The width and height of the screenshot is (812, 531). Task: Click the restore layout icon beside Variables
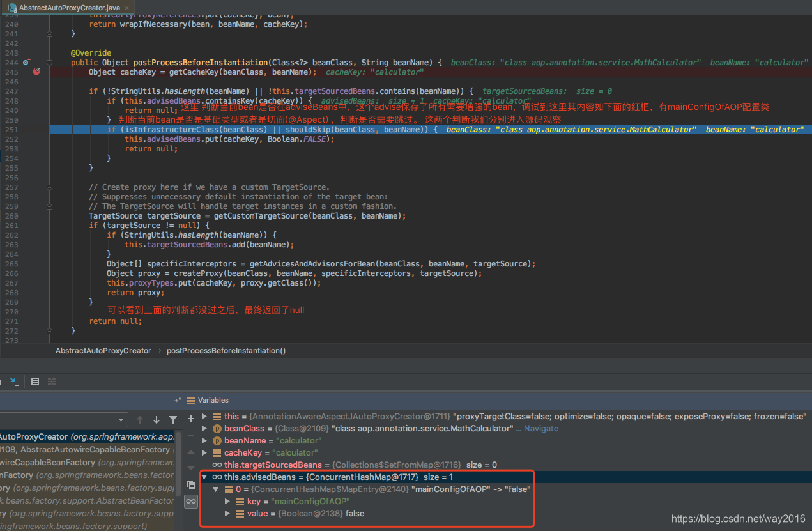(x=177, y=400)
